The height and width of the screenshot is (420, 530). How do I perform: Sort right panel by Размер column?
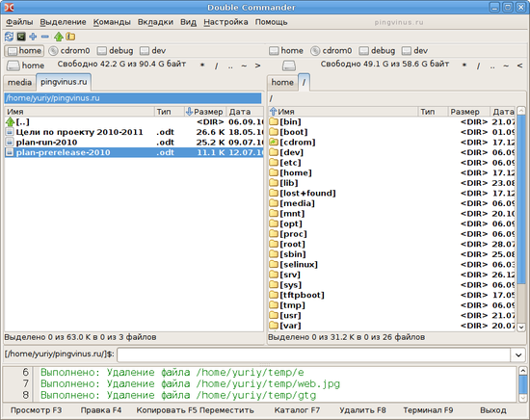click(469, 112)
